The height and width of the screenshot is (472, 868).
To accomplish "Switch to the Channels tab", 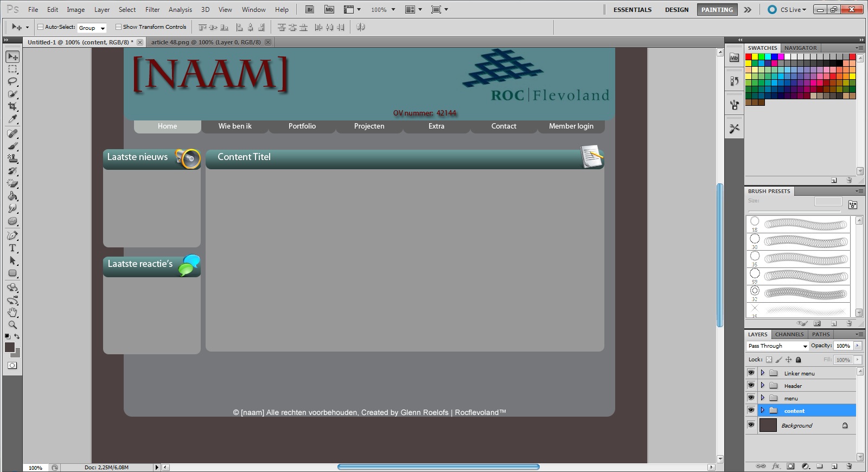I will pos(789,334).
